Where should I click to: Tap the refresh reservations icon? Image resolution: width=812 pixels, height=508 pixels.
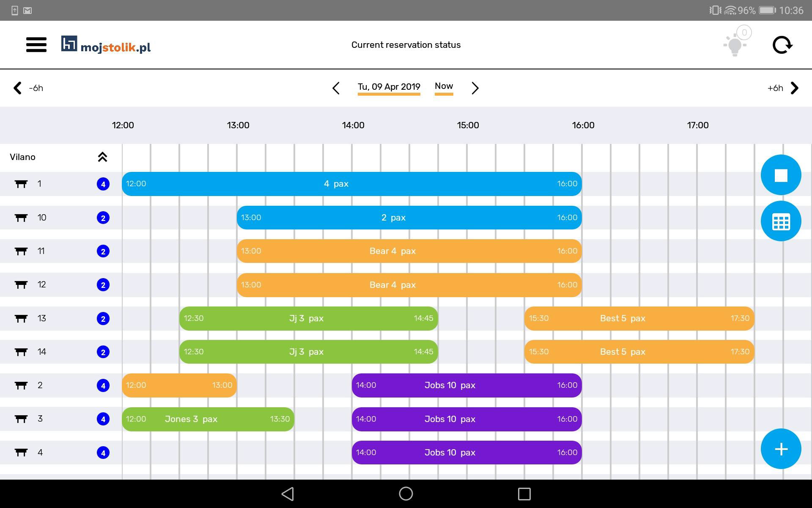click(x=782, y=45)
